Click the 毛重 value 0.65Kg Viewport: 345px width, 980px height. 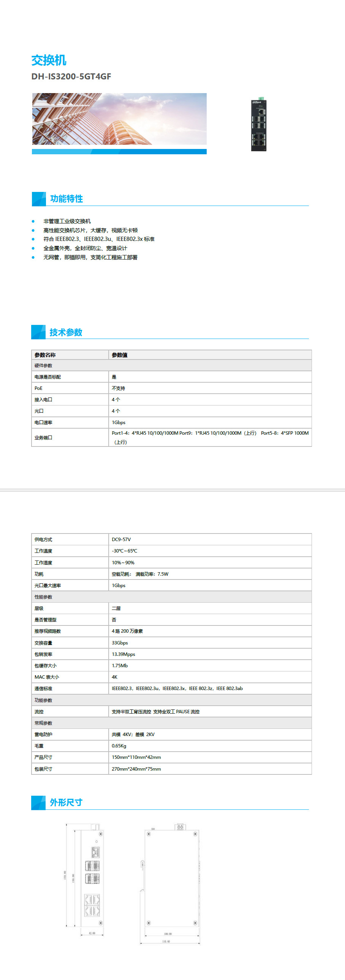pyautogui.click(x=119, y=746)
